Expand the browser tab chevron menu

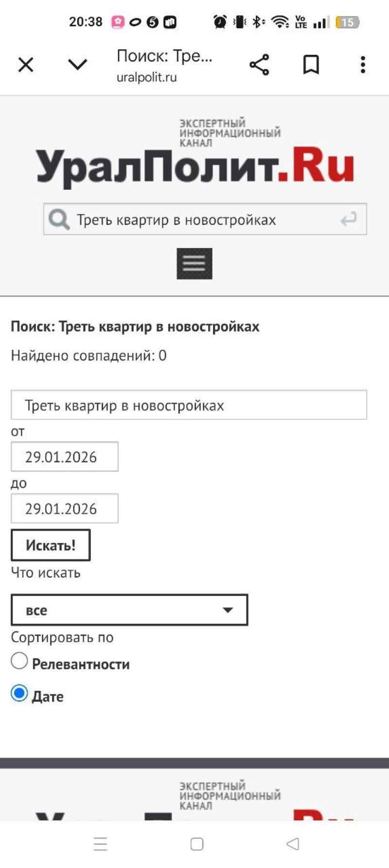[x=77, y=65]
